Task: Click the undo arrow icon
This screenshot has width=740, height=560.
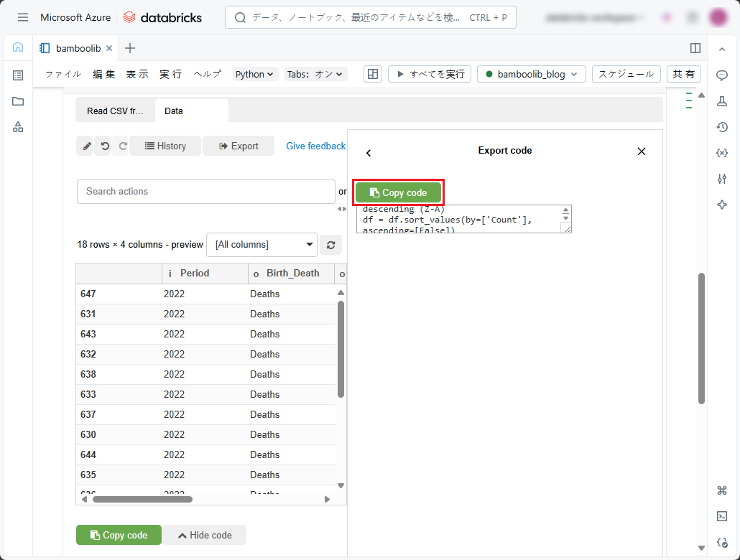Action: pos(105,146)
